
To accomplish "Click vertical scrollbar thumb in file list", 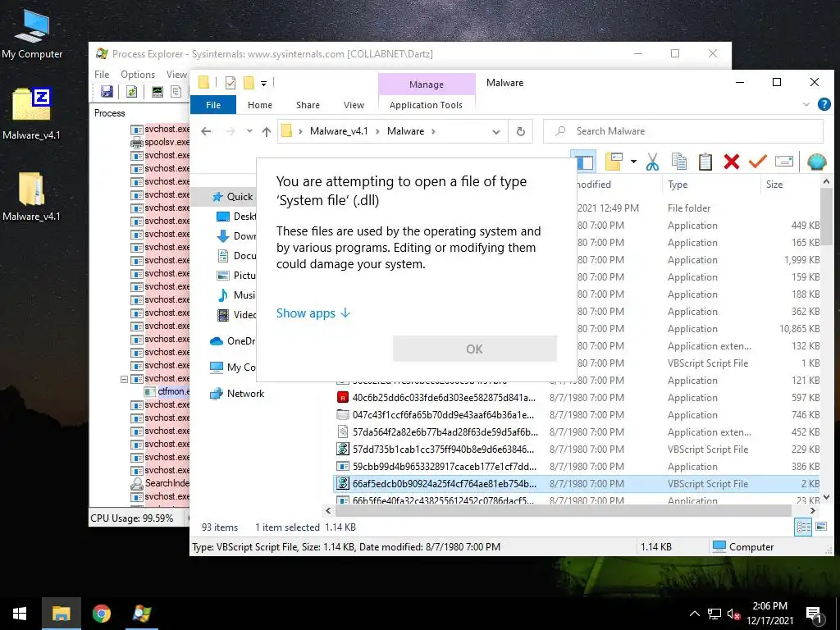I will pos(826,216).
